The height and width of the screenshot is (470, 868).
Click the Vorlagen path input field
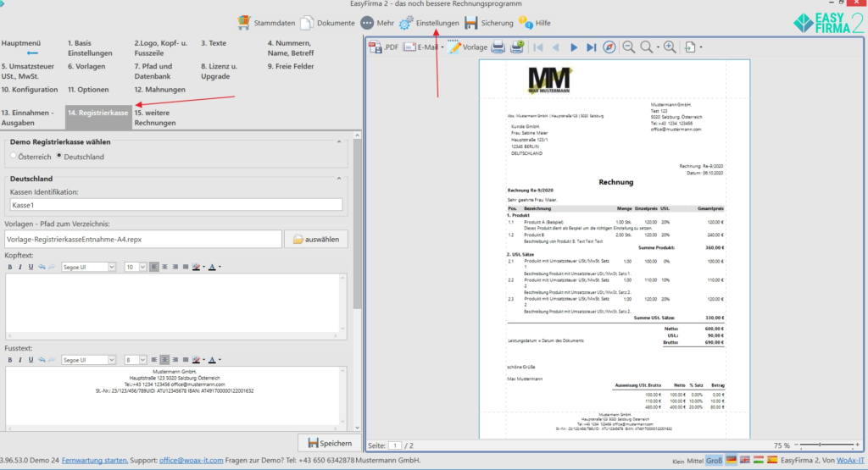point(142,240)
